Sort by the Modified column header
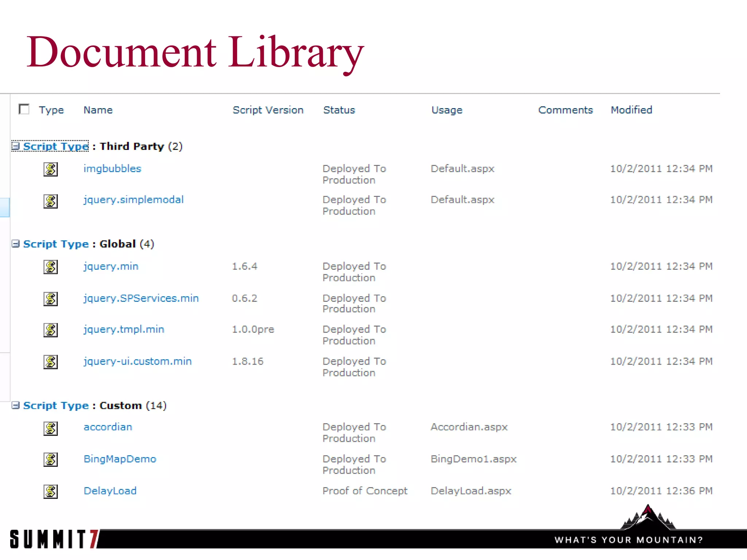Viewport: 747px width, 560px height. [631, 110]
